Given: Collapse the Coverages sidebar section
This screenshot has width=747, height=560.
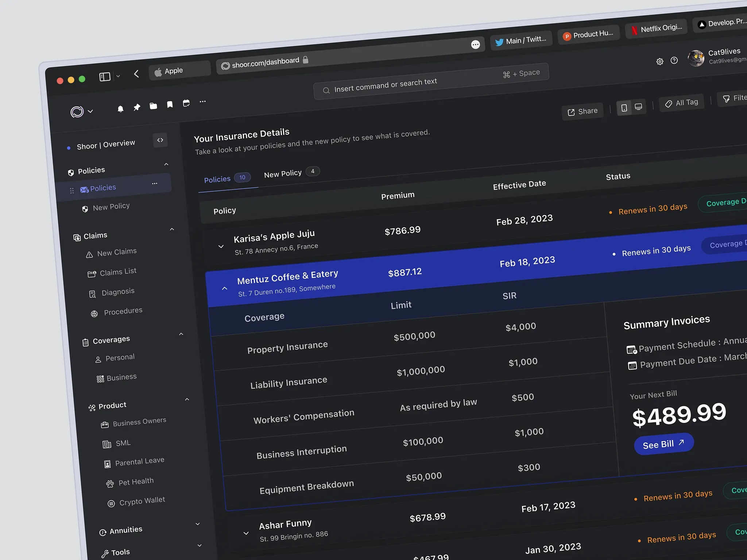Looking at the screenshot, I should pyautogui.click(x=181, y=334).
